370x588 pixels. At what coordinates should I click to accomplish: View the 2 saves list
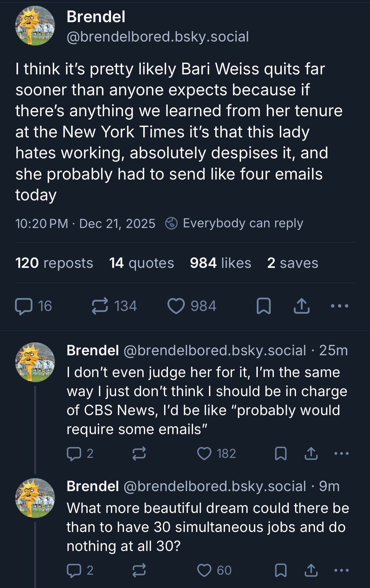(x=293, y=263)
